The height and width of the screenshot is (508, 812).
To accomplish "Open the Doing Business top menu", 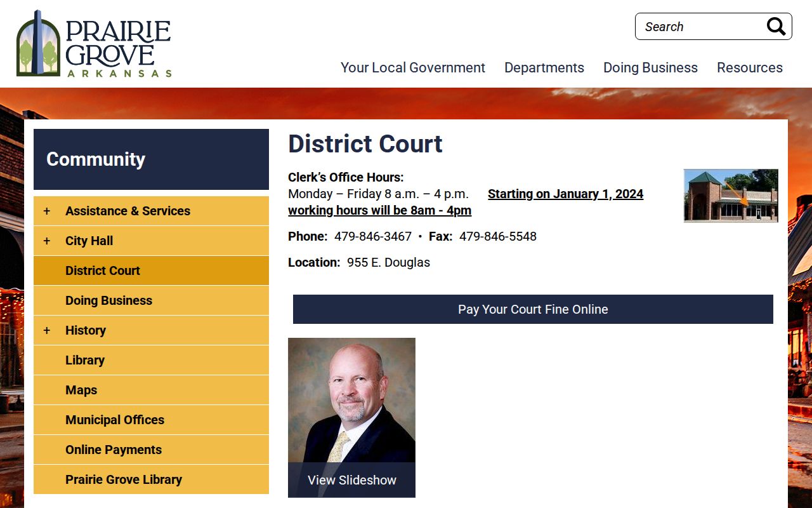I will click(x=650, y=67).
